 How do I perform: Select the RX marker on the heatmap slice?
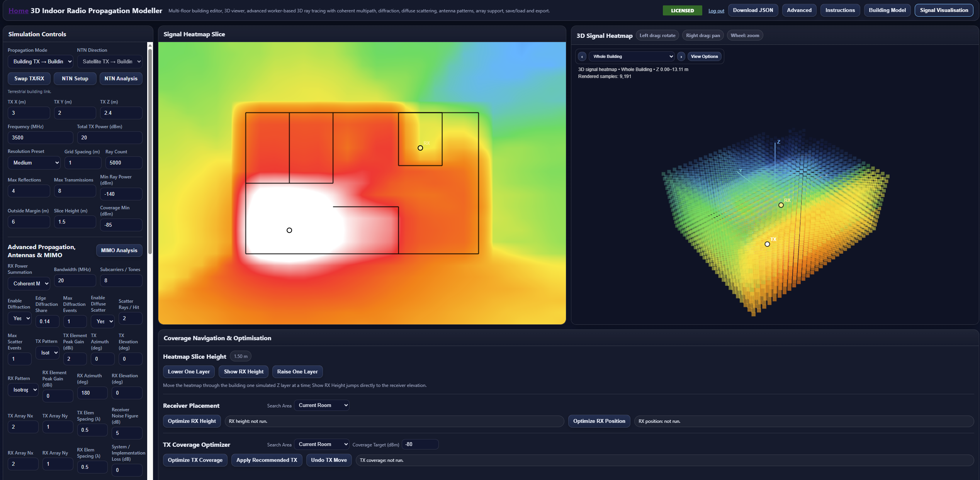click(x=420, y=148)
